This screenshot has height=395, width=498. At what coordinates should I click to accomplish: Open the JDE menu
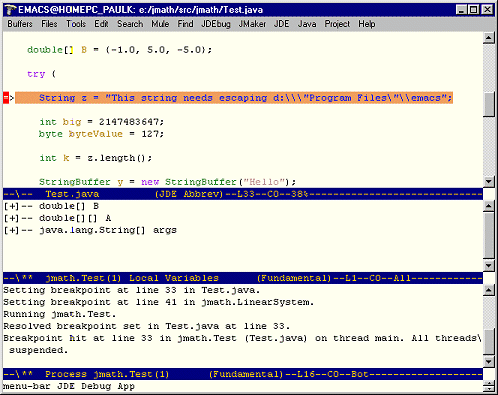282,24
